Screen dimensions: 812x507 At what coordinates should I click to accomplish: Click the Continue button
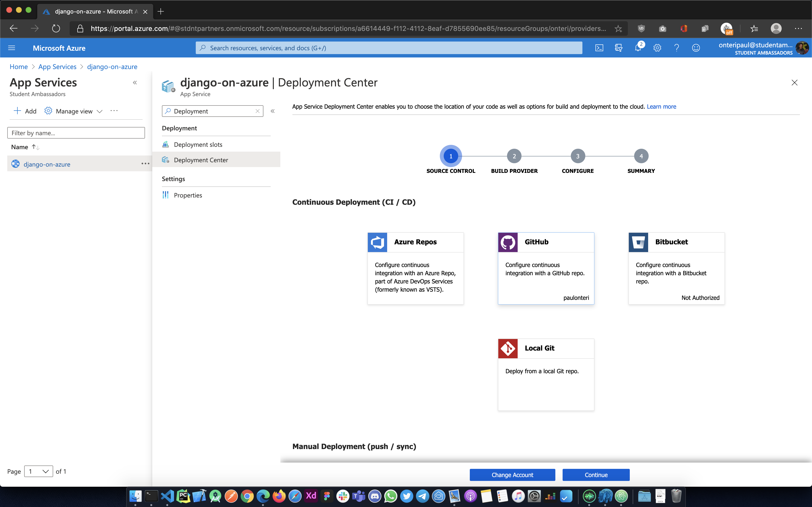pyautogui.click(x=596, y=474)
